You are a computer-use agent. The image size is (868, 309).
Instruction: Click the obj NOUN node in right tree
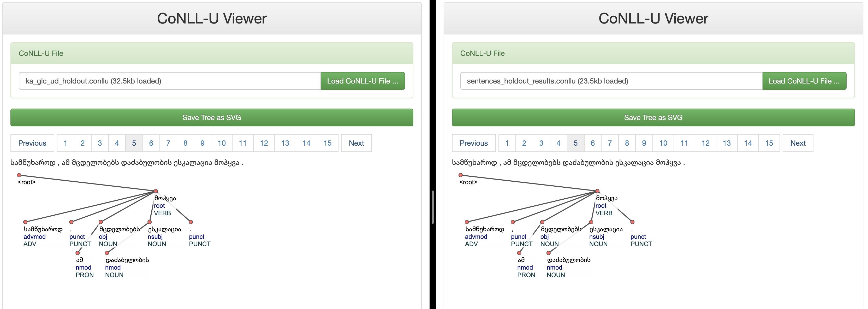[542, 222]
